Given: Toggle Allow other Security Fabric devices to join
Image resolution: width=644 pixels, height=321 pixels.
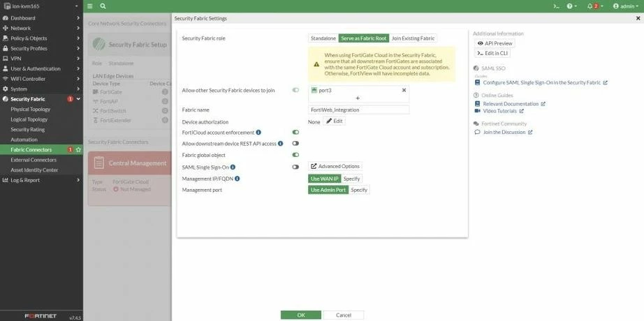Looking at the screenshot, I should (295, 90).
